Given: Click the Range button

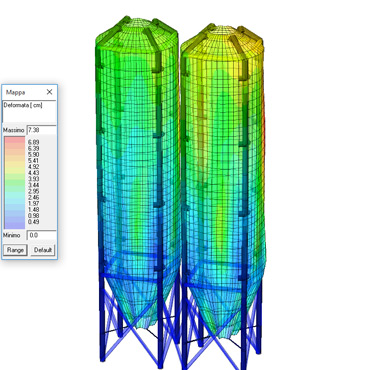Looking at the screenshot, I should [x=15, y=250].
